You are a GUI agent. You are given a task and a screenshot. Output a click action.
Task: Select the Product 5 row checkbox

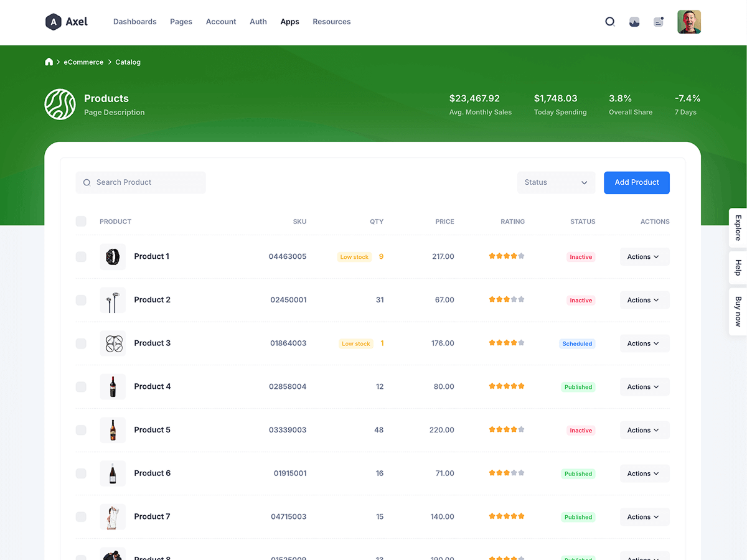(x=81, y=430)
